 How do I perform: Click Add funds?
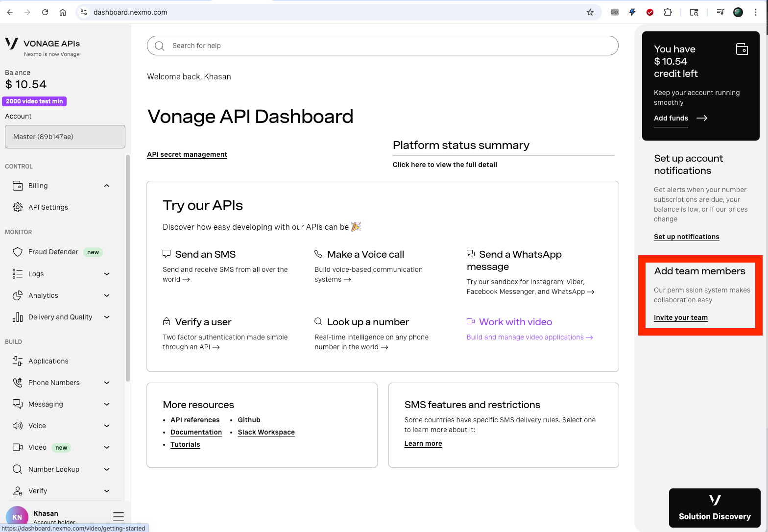[671, 118]
